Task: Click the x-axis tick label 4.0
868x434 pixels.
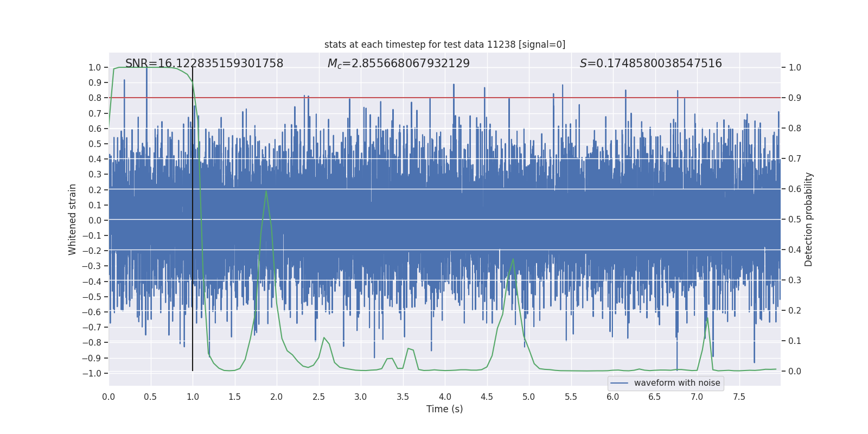Action: pos(445,397)
